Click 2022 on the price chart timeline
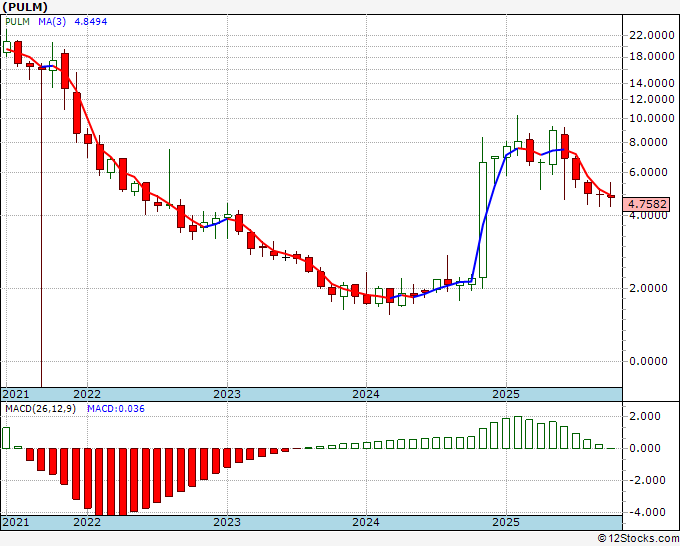 (87, 394)
